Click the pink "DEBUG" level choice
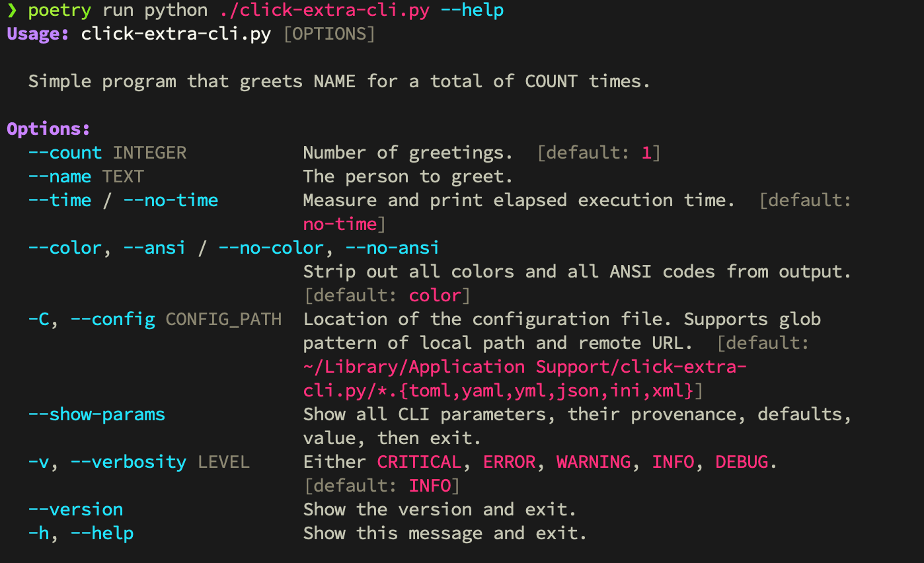 (742, 462)
